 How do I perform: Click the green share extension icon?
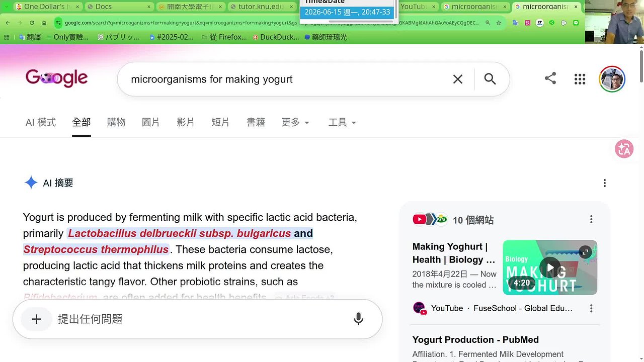click(x=552, y=23)
